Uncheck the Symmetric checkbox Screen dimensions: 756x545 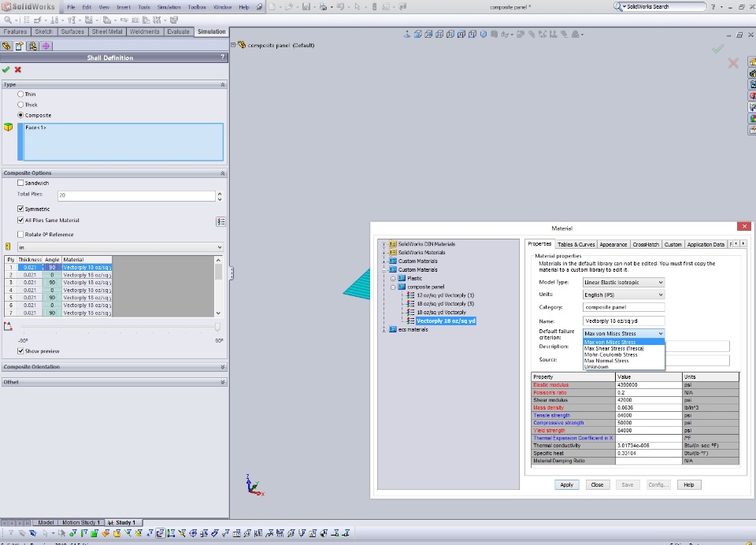(21, 209)
